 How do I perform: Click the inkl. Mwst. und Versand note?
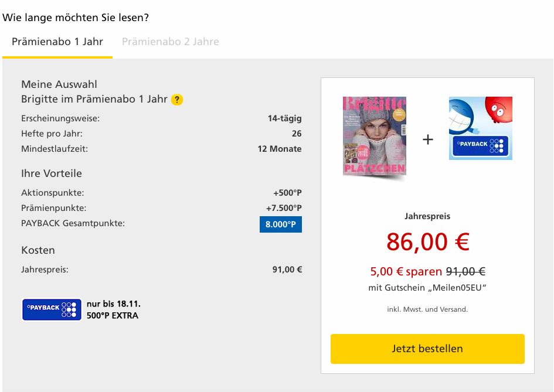[427, 309]
